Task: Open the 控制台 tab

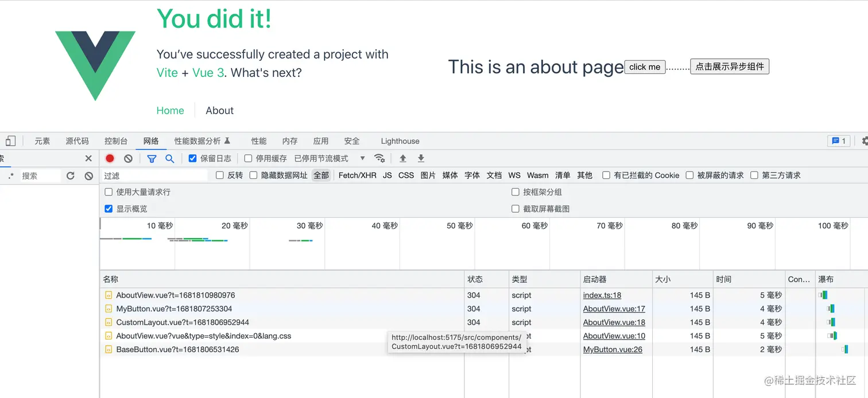Action: tap(116, 141)
